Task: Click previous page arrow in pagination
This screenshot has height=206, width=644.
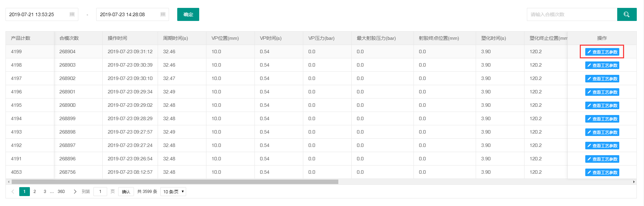Action: coord(13,192)
